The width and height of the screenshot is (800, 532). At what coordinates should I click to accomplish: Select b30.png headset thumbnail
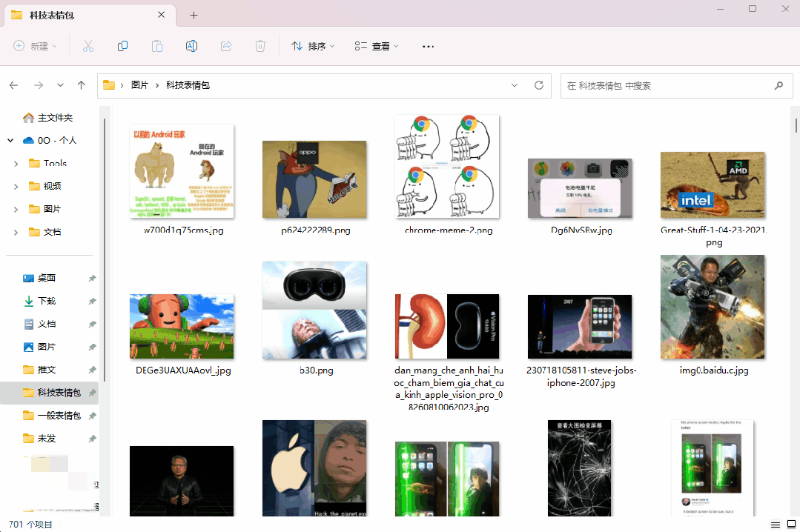(x=314, y=310)
